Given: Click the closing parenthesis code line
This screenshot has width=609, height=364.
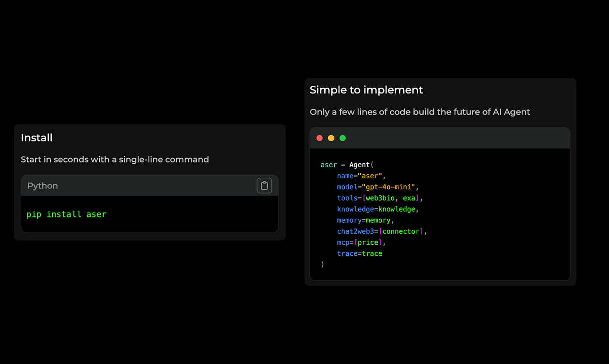Looking at the screenshot, I should pyautogui.click(x=322, y=264).
